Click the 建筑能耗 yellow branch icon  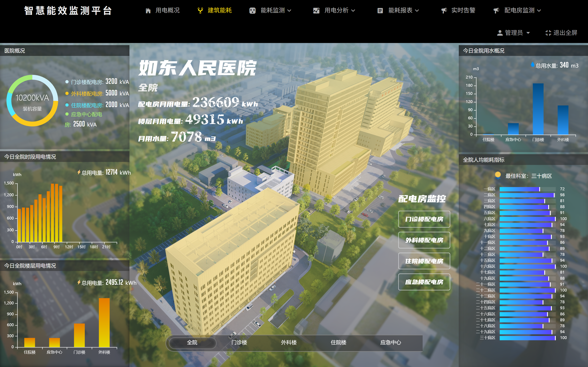pos(200,10)
